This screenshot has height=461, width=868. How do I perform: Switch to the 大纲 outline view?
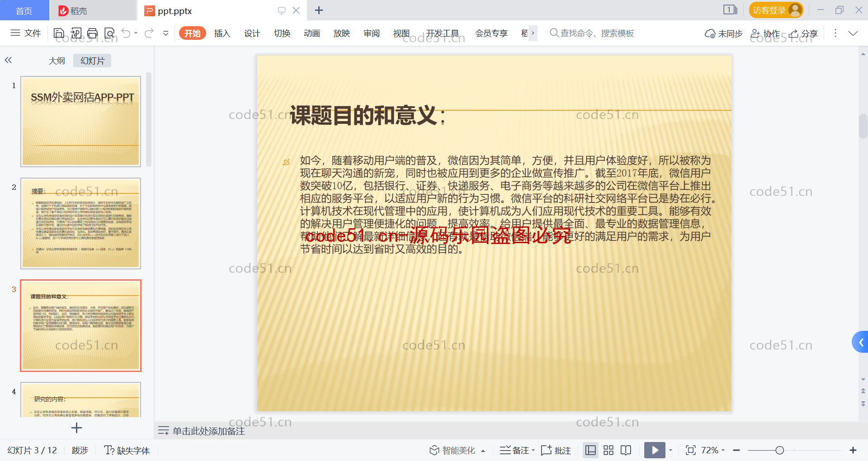(x=57, y=61)
